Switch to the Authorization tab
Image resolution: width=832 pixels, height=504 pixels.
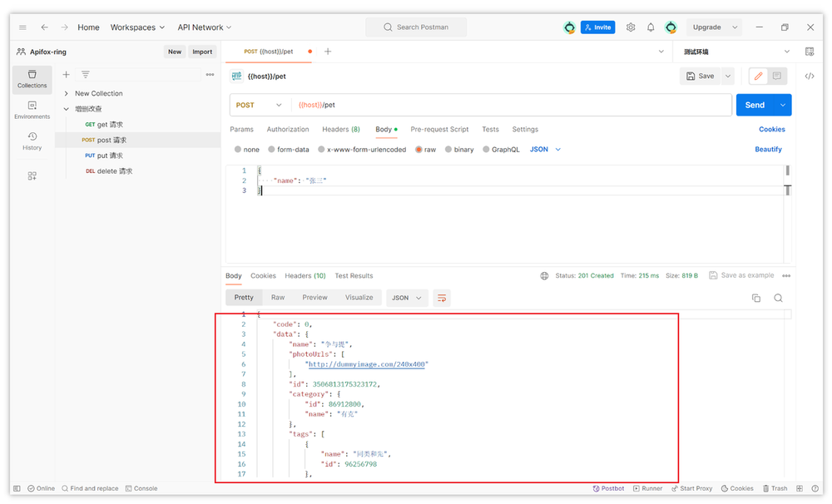click(288, 130)
